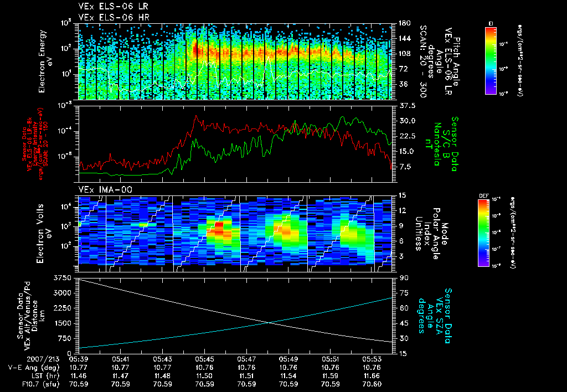Click the 'Electron Energy eV' axis label

point(45,61)
